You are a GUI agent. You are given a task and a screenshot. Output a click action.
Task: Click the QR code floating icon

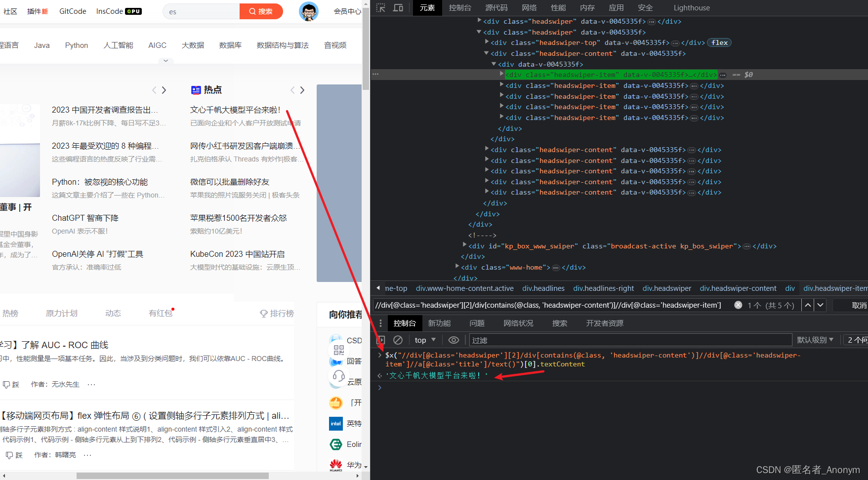(339, 350)
